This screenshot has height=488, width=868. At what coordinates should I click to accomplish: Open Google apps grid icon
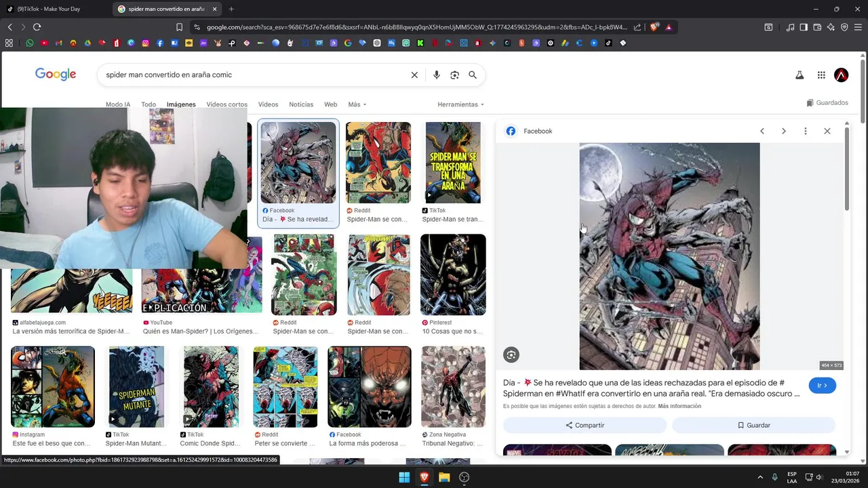(821, 75)
